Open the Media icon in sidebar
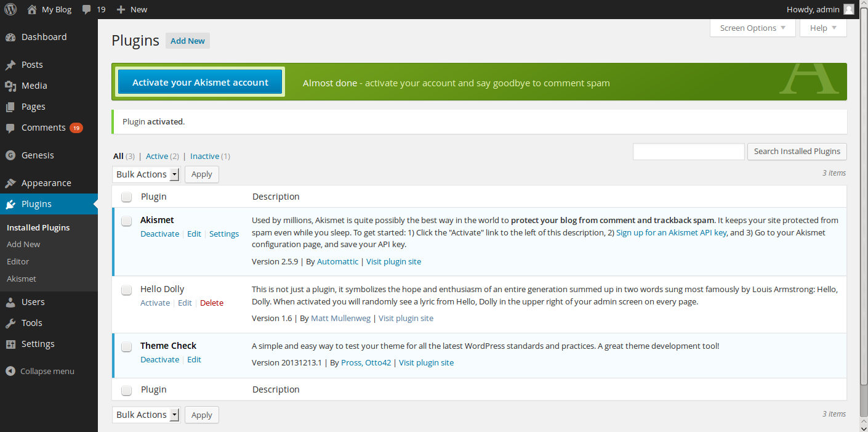Screen dimensions: 868x432 [x=10, y=86]
